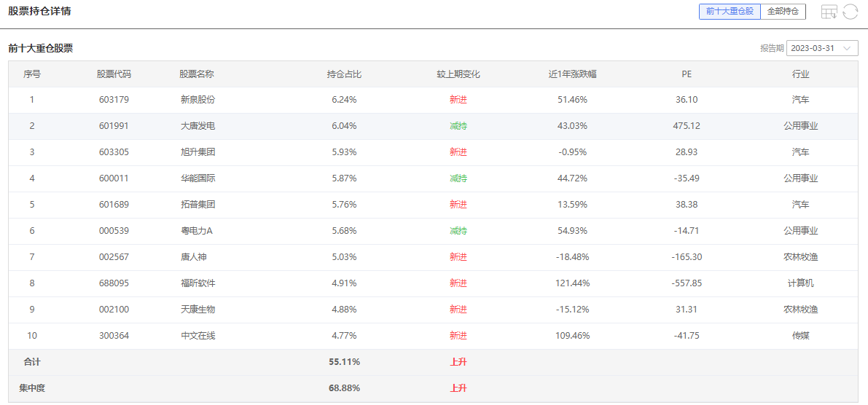Open stock 旭升集团

(x=198, y=152)
